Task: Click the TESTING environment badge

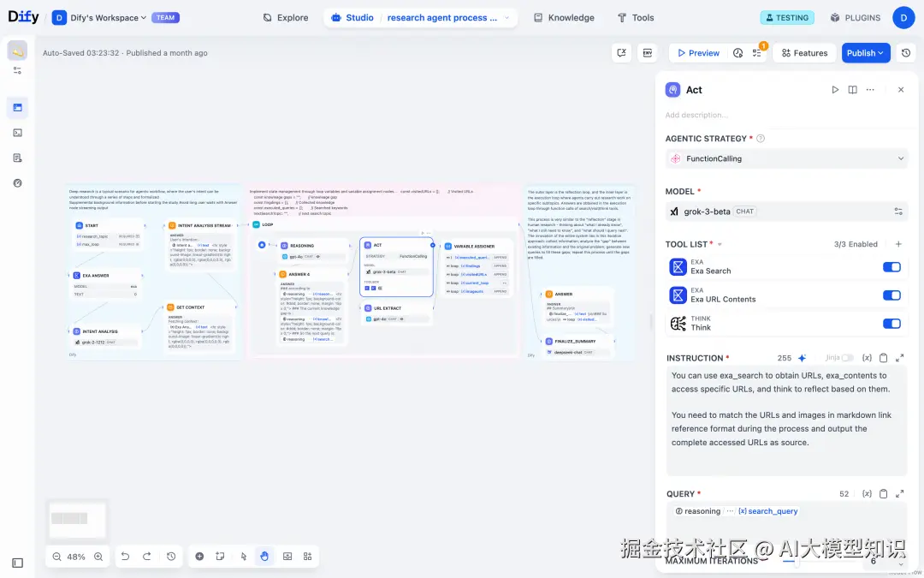Action: (787, 18)
